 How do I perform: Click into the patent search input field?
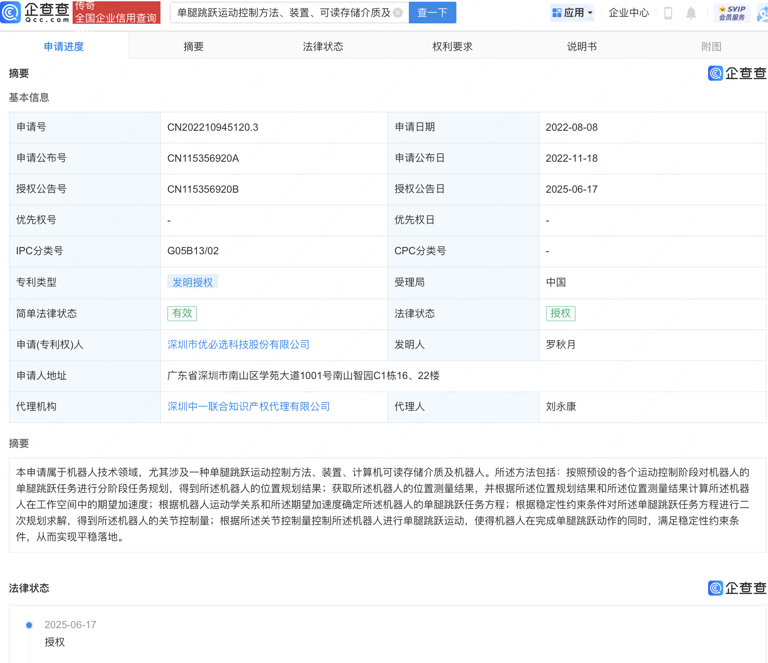click(x=282, y=13)
